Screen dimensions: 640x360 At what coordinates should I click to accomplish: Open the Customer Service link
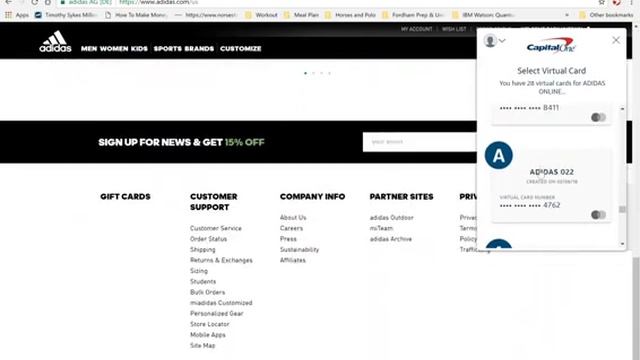(x=216, y=228)
